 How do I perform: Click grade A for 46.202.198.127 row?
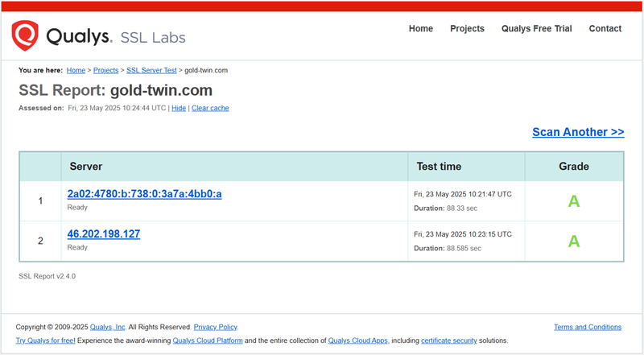click(x=574, y=241)
